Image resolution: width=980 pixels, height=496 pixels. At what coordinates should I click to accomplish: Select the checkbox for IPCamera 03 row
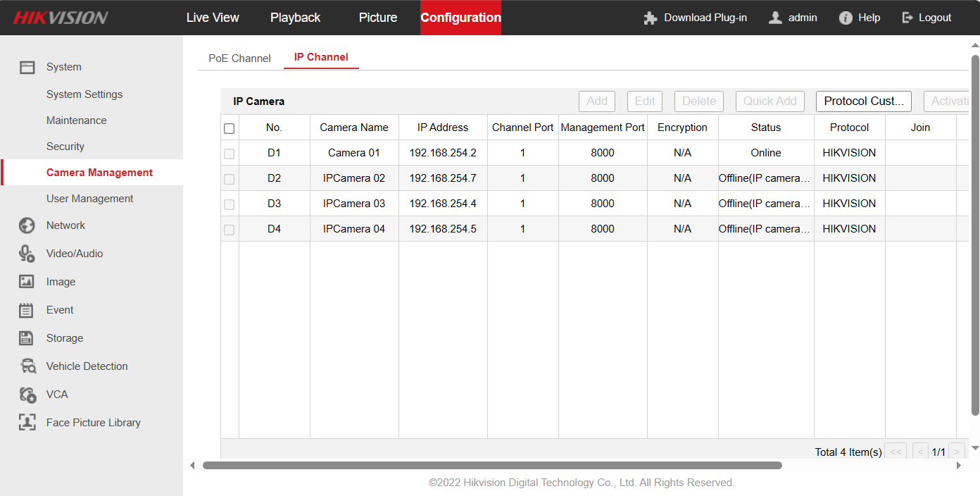[x=229, y=204]
